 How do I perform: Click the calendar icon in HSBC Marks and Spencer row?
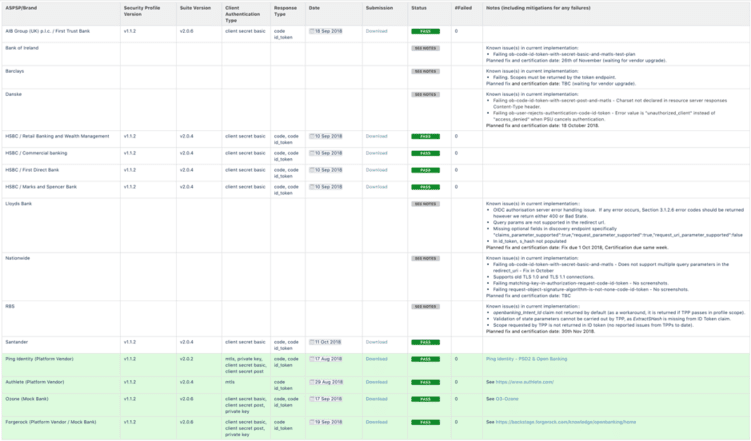pos(312,187)
